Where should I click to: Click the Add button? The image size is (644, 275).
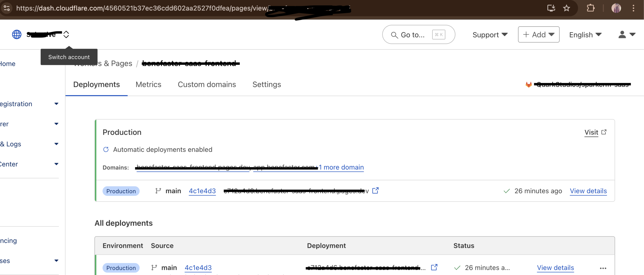pyautogui.click(x=538, y=34)
